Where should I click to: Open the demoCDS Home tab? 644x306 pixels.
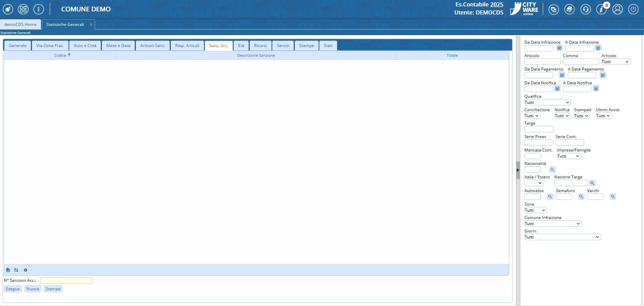coord(21,25)
